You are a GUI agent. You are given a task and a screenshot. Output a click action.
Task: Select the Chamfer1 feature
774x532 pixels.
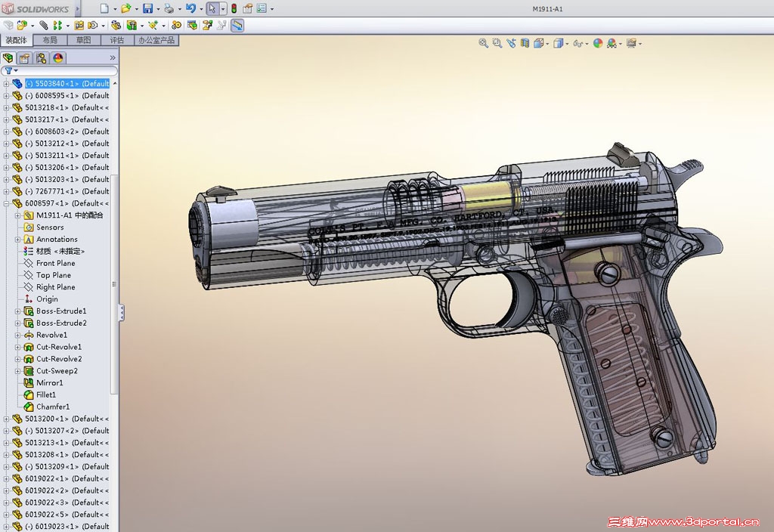click(53, 407)
